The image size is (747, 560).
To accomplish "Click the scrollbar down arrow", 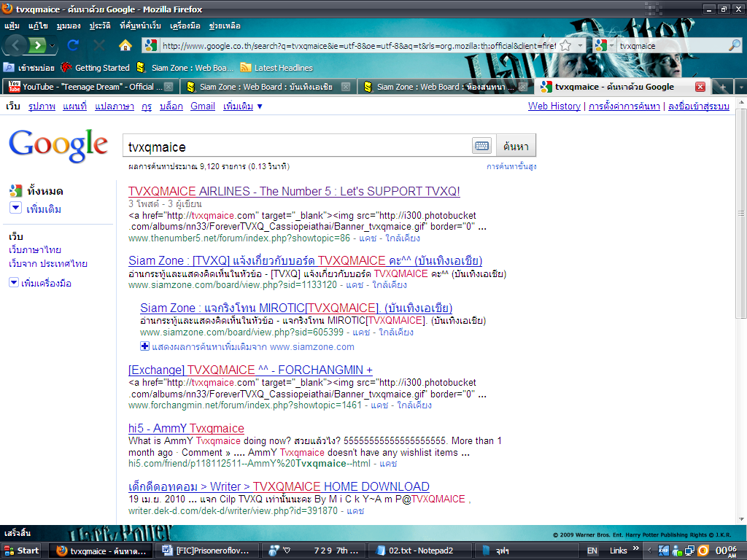I will click(741, 519).
